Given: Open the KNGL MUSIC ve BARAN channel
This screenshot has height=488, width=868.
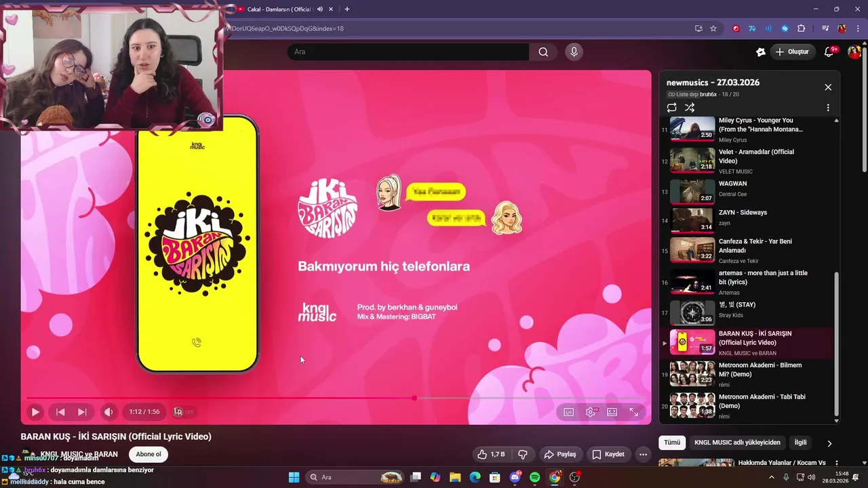Looking at the screenshot, I should pos(79,454).
